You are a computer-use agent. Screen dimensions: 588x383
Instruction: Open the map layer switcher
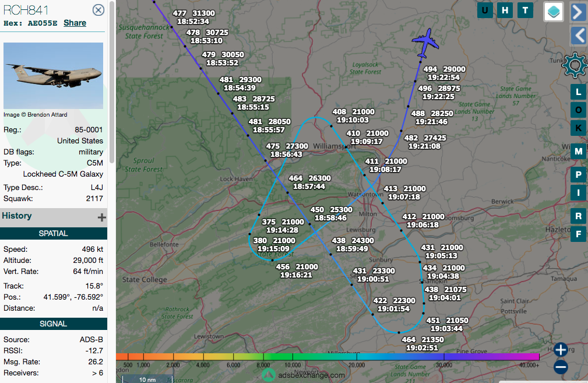click(554, 11)
